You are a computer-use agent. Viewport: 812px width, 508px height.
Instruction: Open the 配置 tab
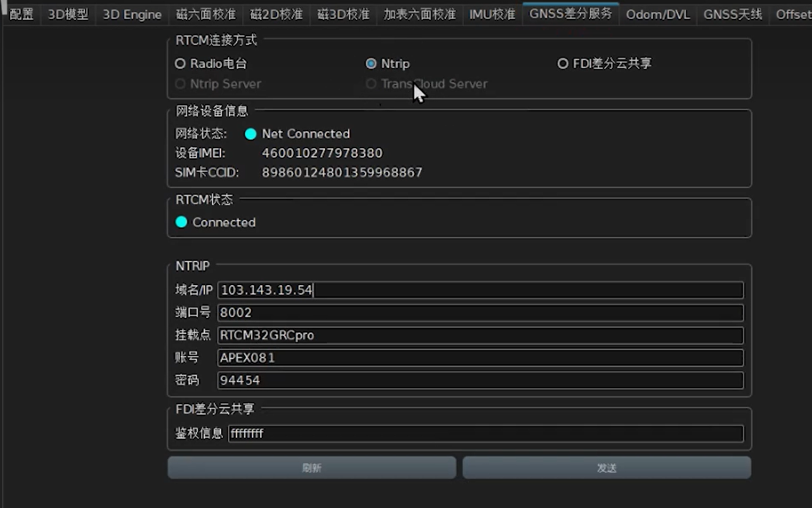point(22,14)
